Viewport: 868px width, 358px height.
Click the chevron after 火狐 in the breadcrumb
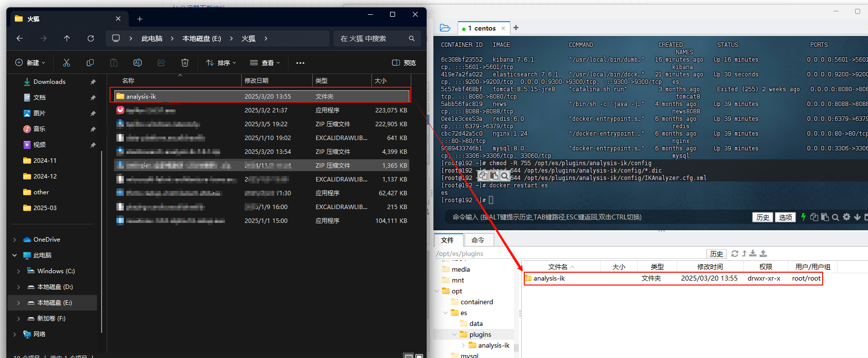pyautogui.click(x=266, y=38)
